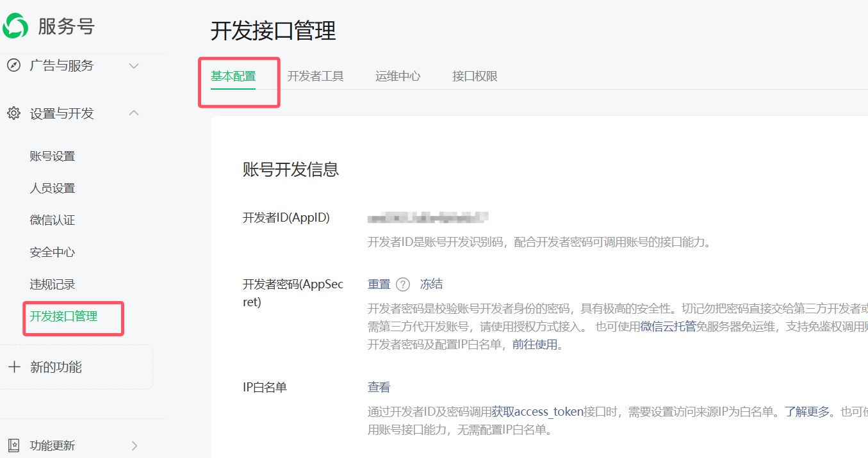Collapse the 设置与开发 section chevron
Image resolution: width=868 pixels, height=458 pixels.
[x=134, y=113]
